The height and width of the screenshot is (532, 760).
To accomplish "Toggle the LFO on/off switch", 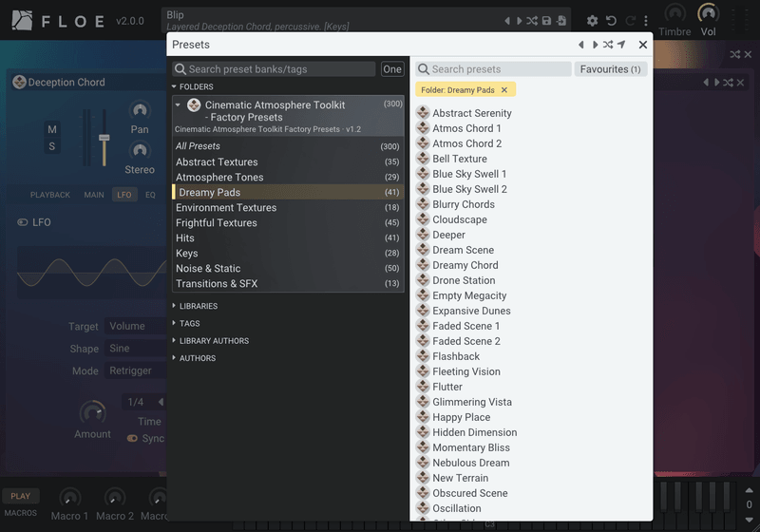I will (x=22, y=222).
